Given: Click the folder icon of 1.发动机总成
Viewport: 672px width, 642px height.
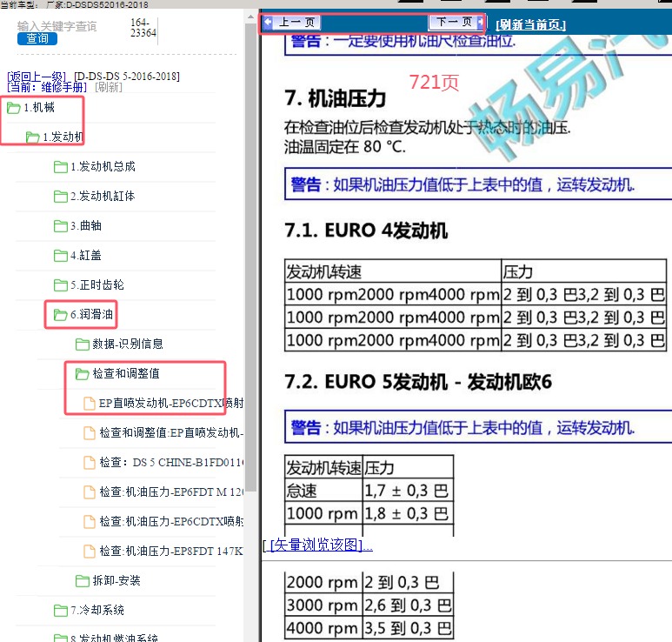Looking at the screenshot, I should 61,167.
